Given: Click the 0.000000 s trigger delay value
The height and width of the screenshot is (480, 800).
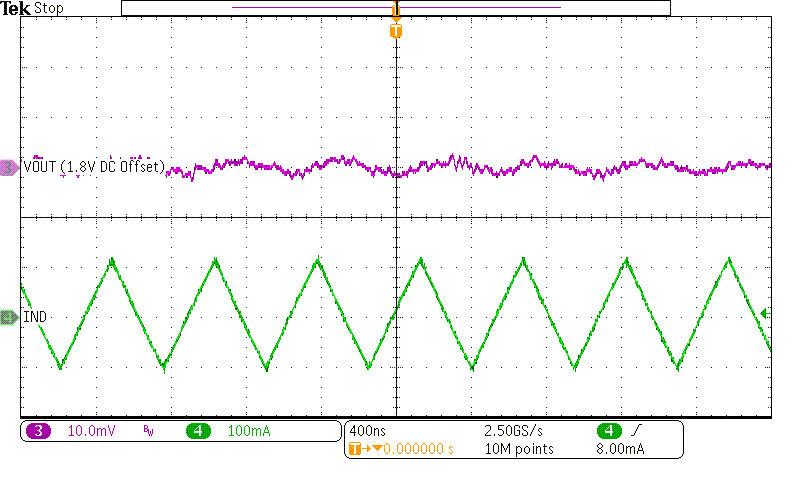Looking at the screenshot, I should pyautogui.click(x=418, y=449).
